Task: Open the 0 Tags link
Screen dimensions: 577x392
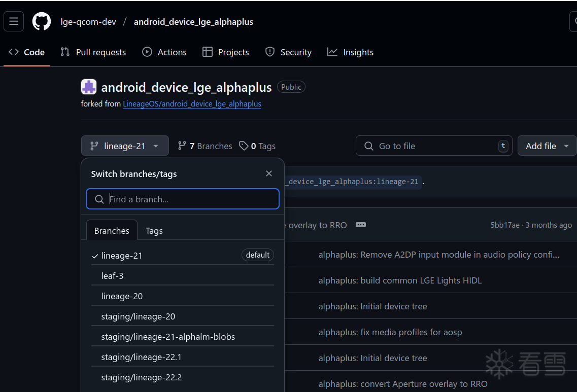Action: point(257,146)
